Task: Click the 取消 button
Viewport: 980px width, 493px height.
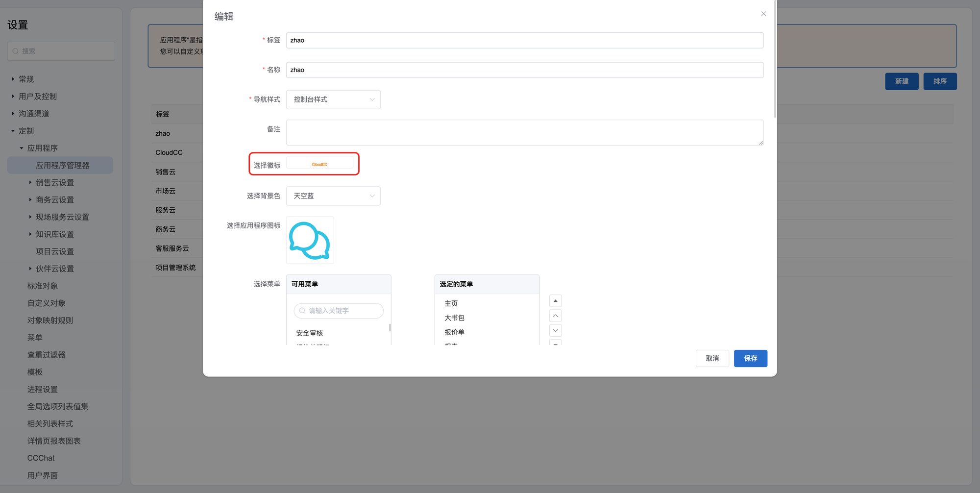Action: (x=712, y=358)
